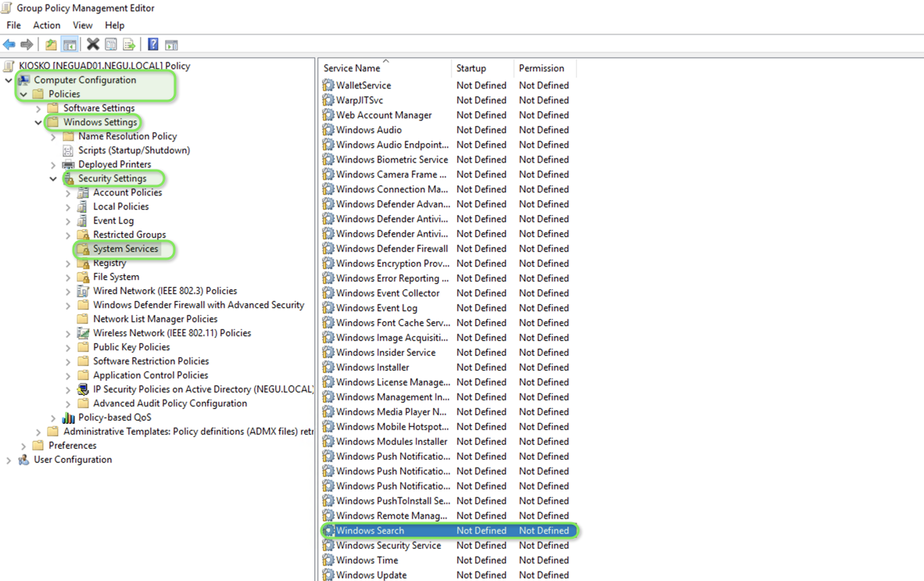Click the blue Help question mark icon
Viewport: 924px width, 581px height.
153,45
